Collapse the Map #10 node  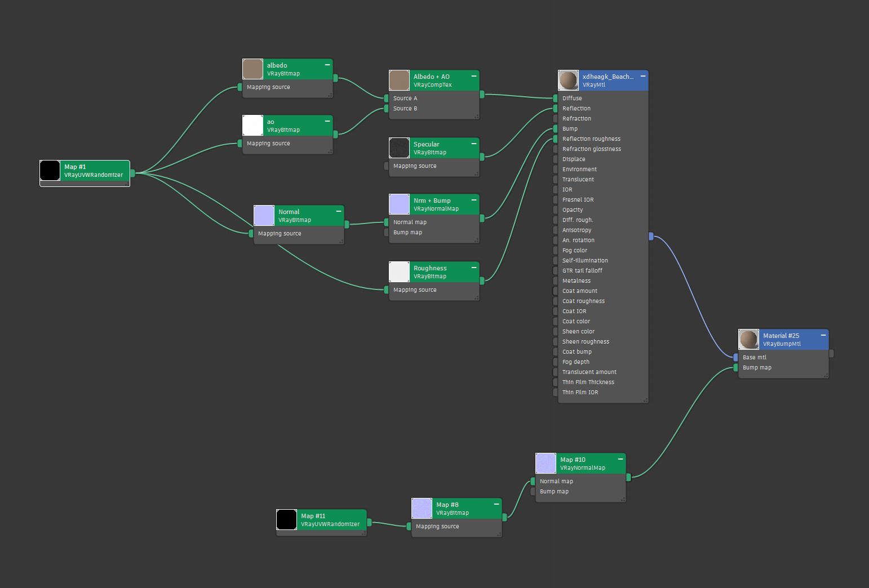pos(620,459)
